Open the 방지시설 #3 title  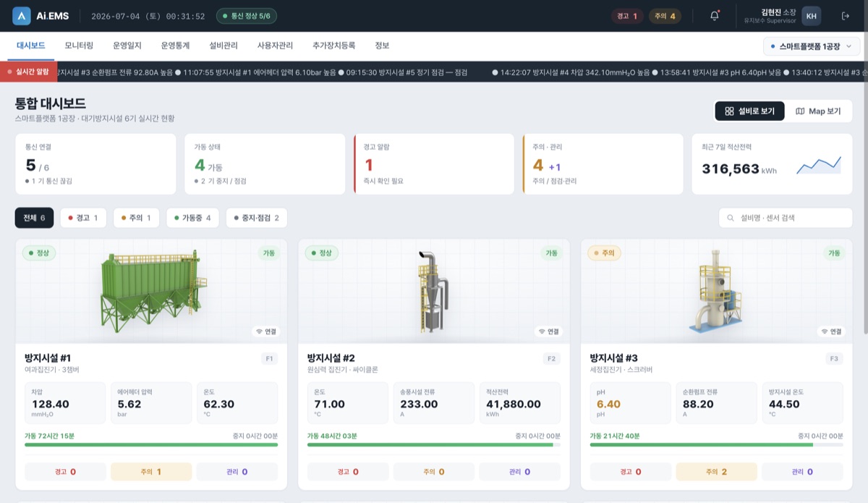[613, 358]
